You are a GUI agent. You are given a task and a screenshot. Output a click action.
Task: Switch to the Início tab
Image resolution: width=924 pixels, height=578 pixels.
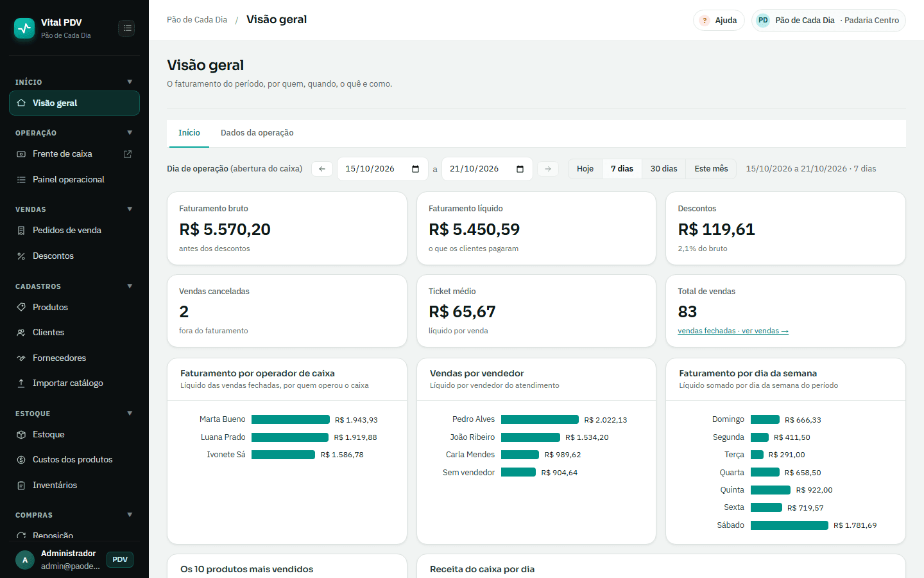click(x=189, y=133)
